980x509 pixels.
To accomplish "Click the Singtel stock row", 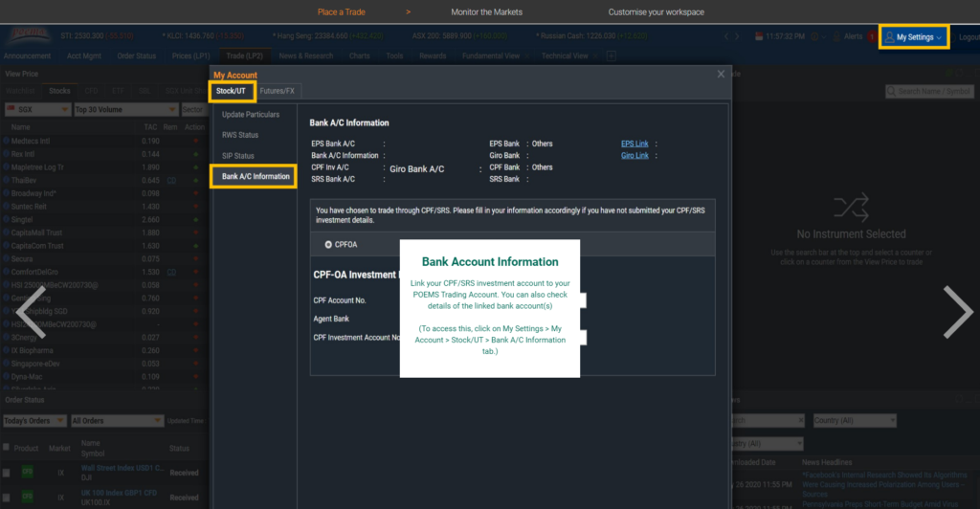I will (103, 220).
